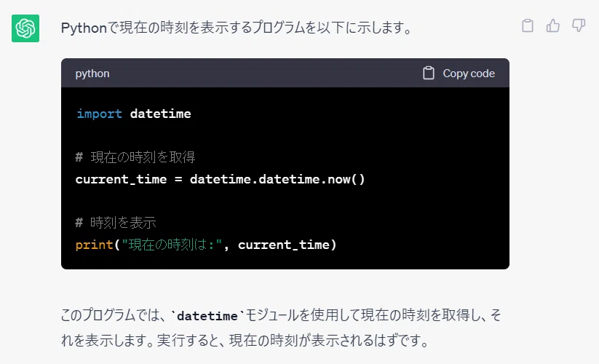Click the explanation line starting with "れを表示します"
This screenshot has width=599, height=364.
pos(245,340)
